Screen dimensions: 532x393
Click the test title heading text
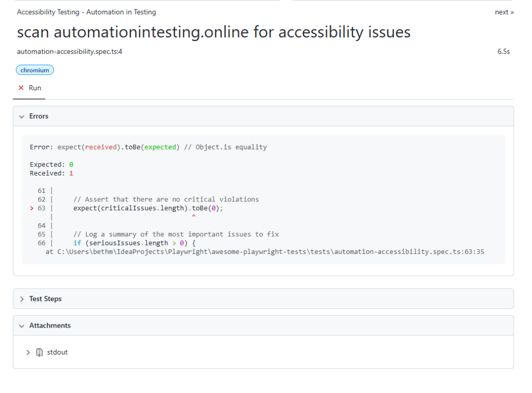pos(214,32)
